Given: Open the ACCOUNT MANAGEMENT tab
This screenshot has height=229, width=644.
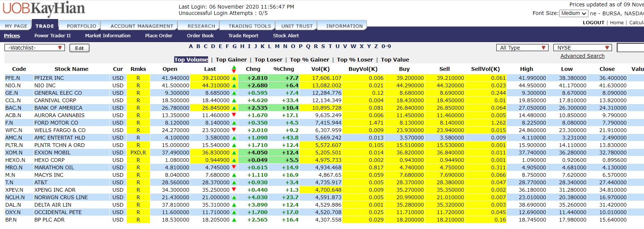Looking at the screenshot, I should click(x=142, y=26).
